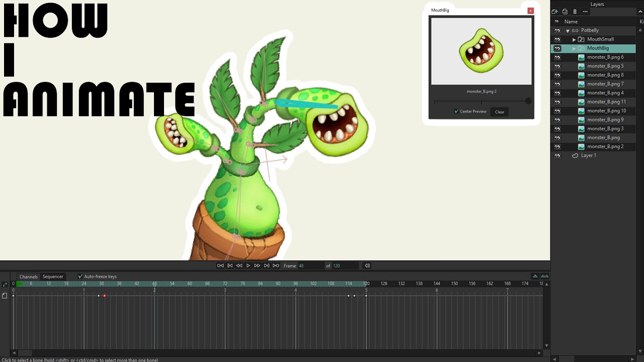This screenshot has height=362, width=644.
Task: Click the timeline expand icon left of Channels
Action: coord(5,285)
